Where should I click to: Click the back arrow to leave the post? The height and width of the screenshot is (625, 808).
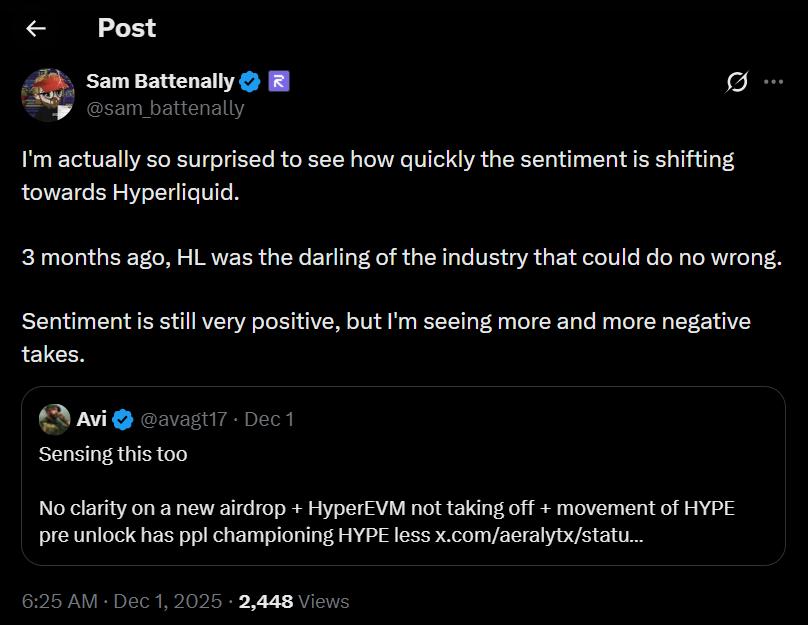pyautogui.click(x=34, y=28)
